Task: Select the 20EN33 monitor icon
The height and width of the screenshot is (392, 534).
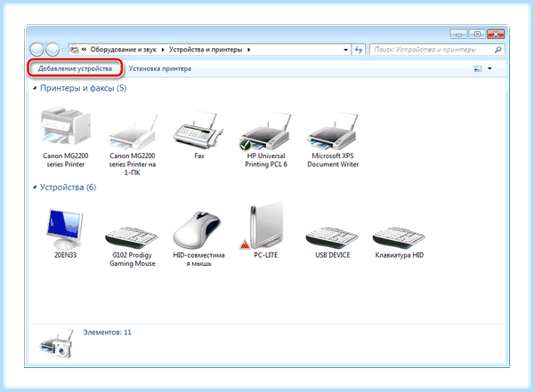Action: pyautogui.click(x=65, y=229)
